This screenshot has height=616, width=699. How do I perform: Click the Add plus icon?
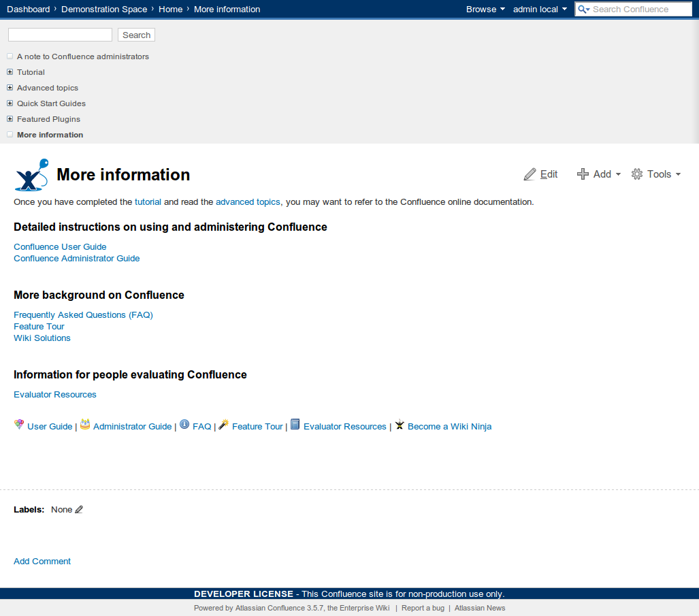click(x=583, y=174)
